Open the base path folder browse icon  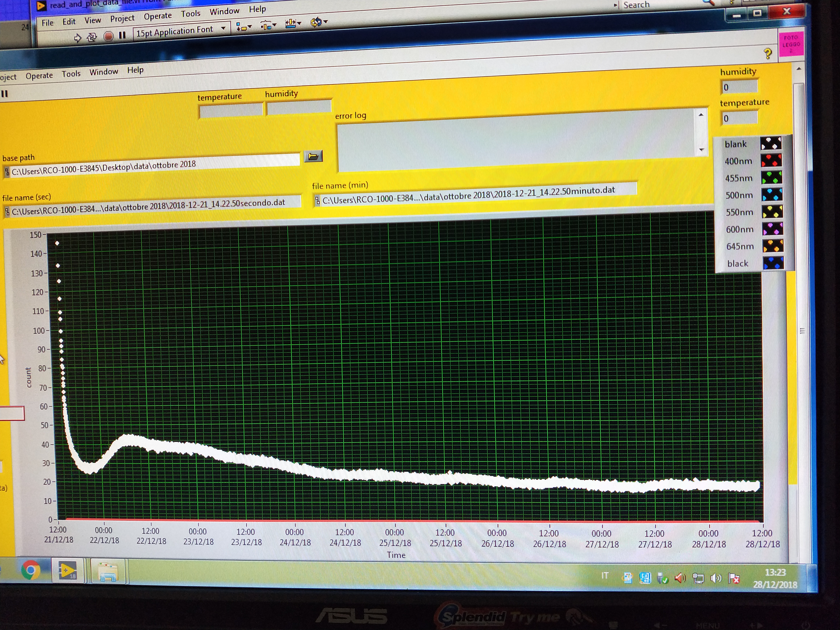click(313, 156)
